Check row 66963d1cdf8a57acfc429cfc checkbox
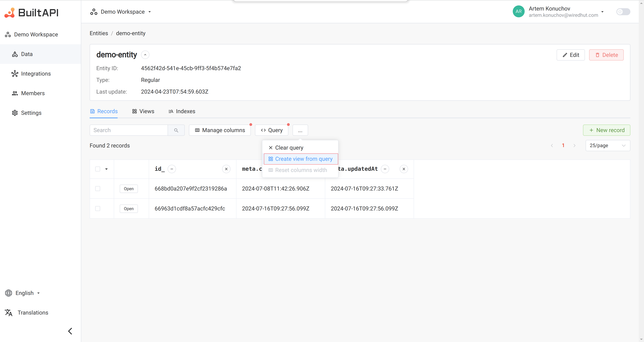Screen dimensions: 644x342 click(x=98, y=209)
